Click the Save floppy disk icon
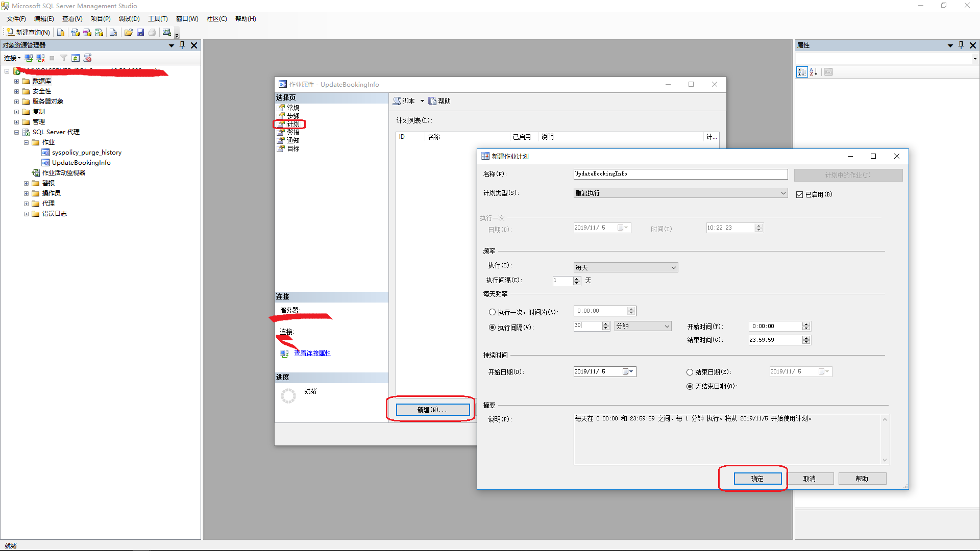 pyautogui.click(x=140, y=32)
